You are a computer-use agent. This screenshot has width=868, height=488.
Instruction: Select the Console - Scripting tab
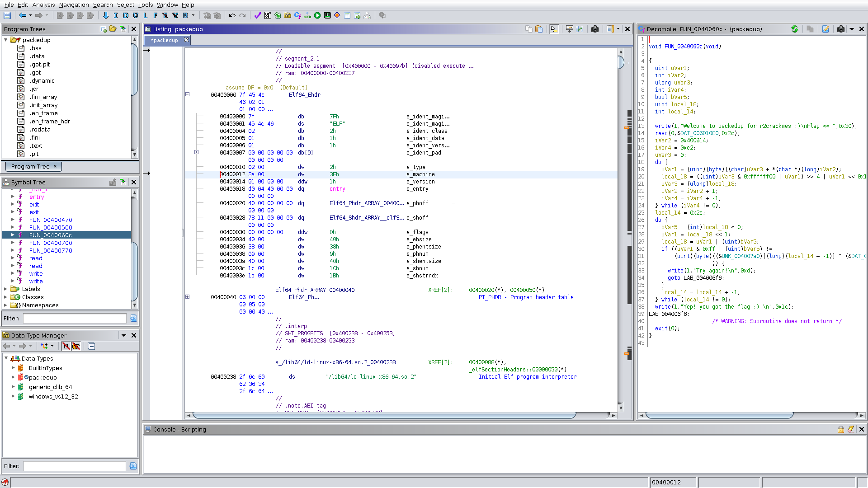pyautogui.click(x=179, y=429)
